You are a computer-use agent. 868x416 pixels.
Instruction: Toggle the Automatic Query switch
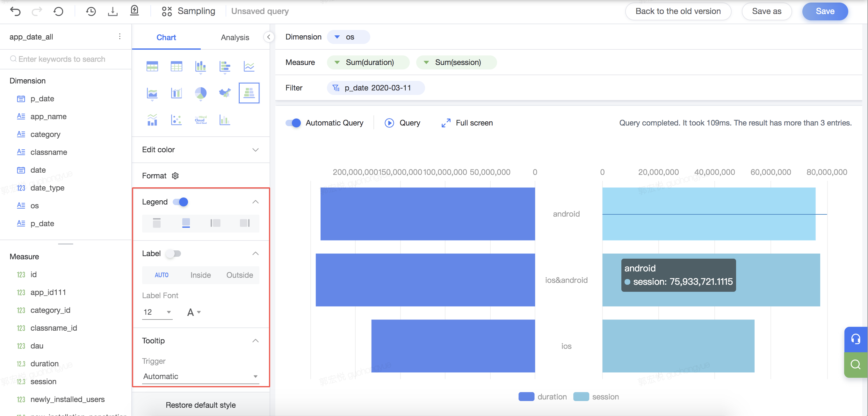click(293, 123)
